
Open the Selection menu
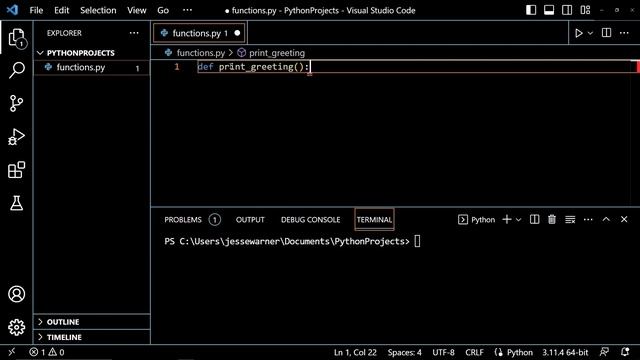pyautogui.click(x=98, y=10)
